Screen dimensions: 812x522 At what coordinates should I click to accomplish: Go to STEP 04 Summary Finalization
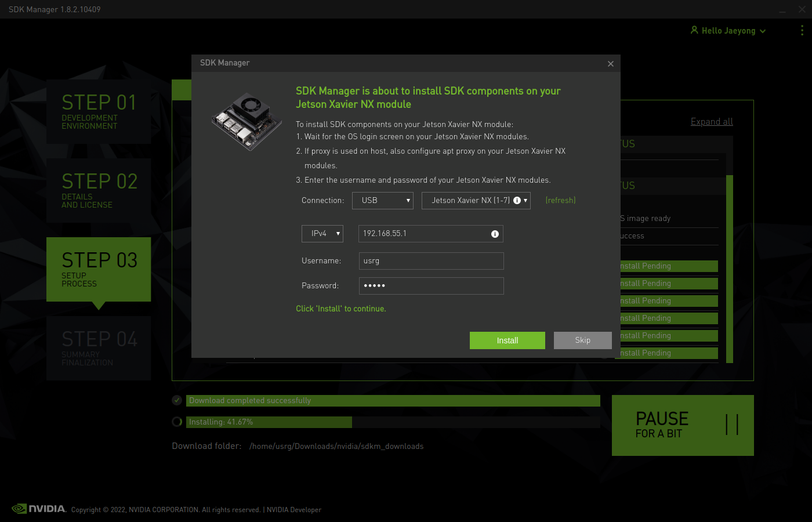[99, 348]
